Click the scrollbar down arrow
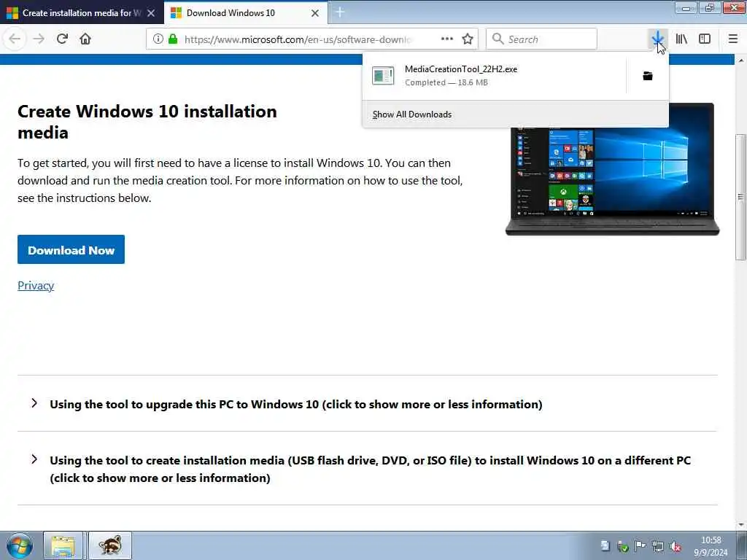 coord(741,525)
